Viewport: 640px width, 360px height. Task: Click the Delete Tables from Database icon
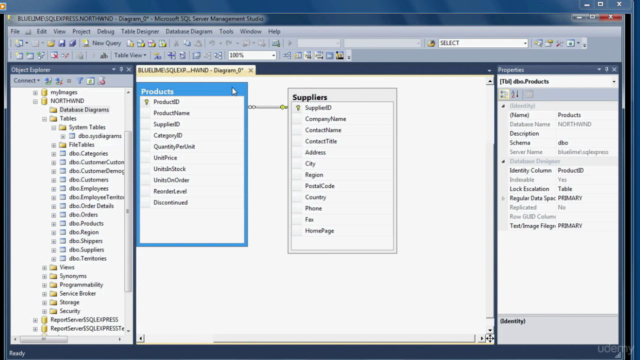pos(54,56)
